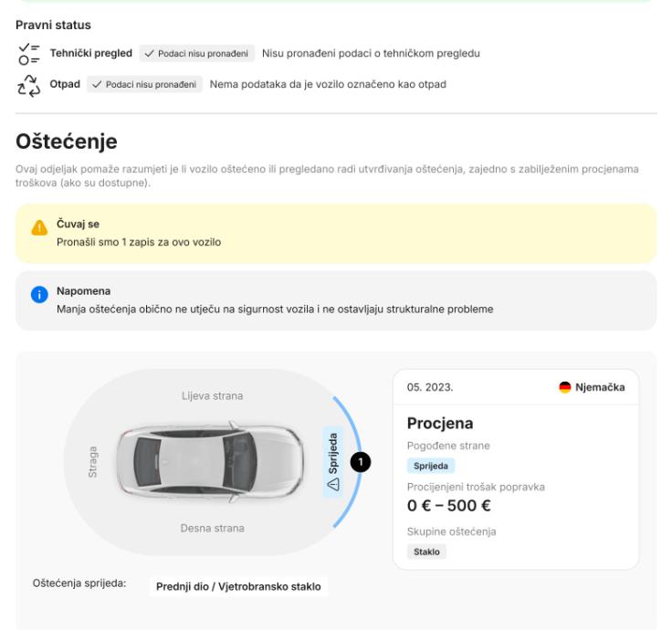Click the 'Prednji dio / Vjetrobransko staklo' chip

pos(238,586)
